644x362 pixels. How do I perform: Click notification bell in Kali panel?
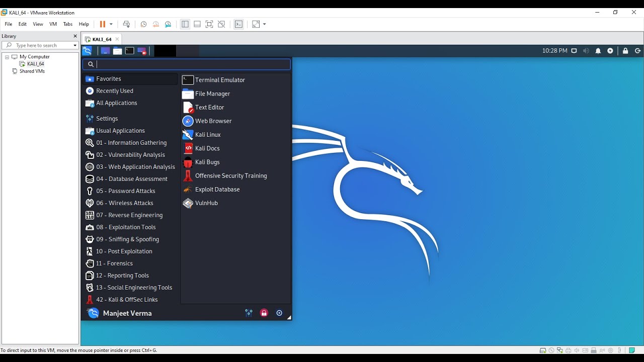pyautogui.click(x=598, y=51)
